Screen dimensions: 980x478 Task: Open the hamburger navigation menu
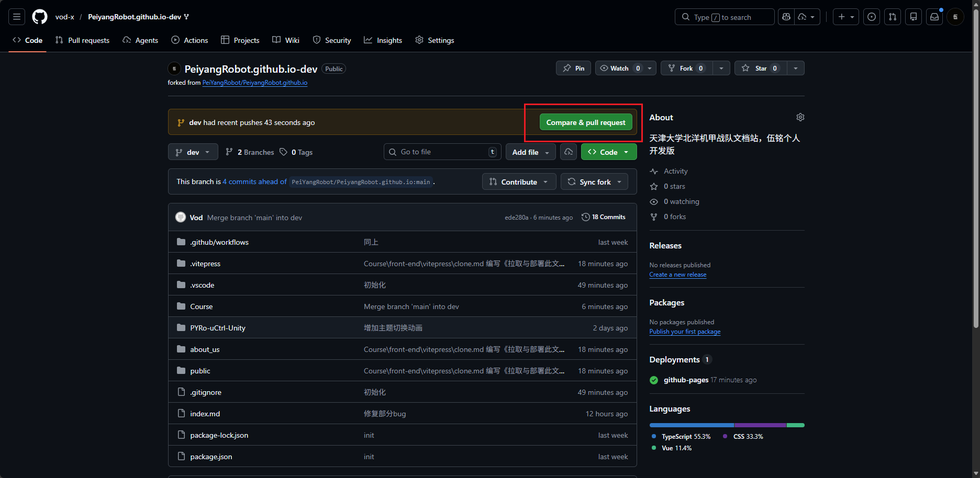point(17,17)
